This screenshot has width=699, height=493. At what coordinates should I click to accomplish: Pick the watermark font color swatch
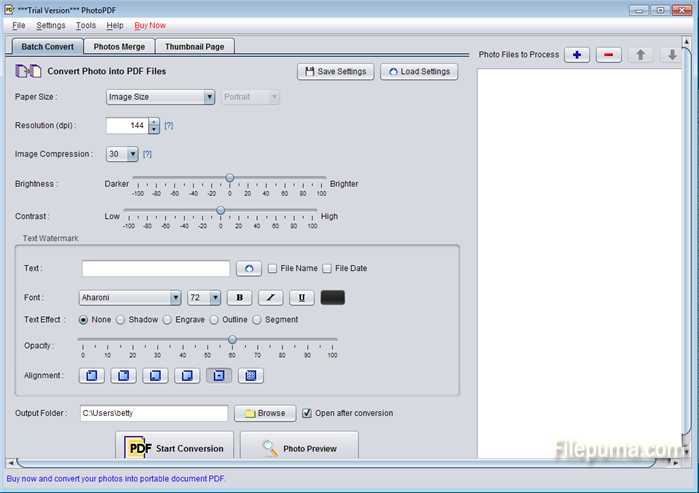point(332,297)
